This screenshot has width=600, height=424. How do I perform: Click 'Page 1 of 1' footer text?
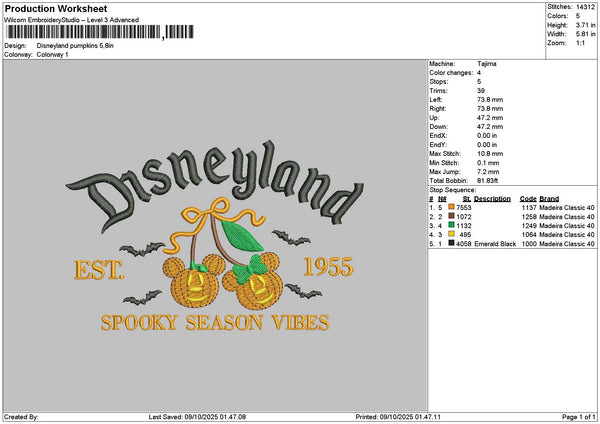pyautogui.click(x=579, y=417)
